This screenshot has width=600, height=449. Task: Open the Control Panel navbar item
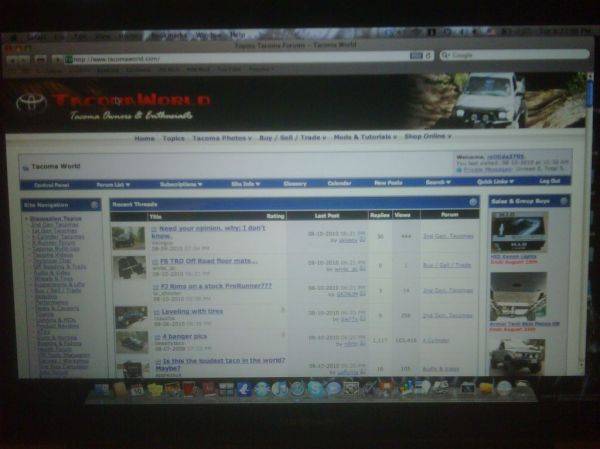click(52, 185)
